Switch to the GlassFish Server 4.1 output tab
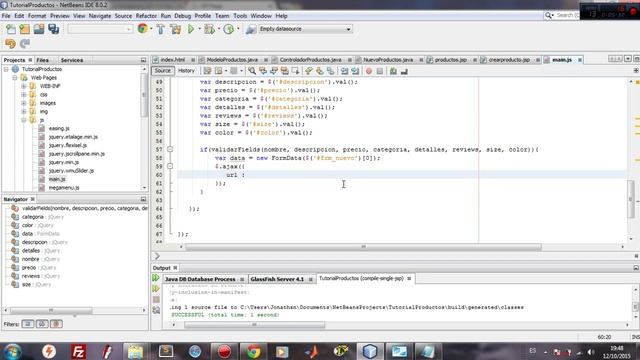The height and width of the screenshot is (360, 640). (277, 279)
